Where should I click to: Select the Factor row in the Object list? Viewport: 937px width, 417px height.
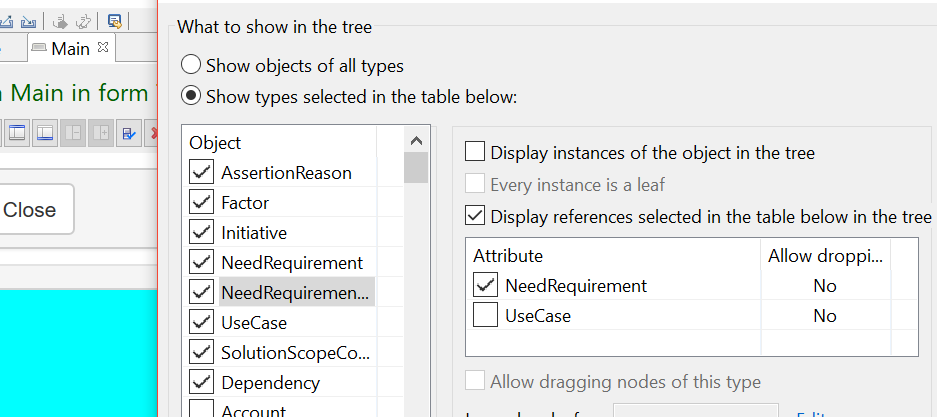pos(245,203)
